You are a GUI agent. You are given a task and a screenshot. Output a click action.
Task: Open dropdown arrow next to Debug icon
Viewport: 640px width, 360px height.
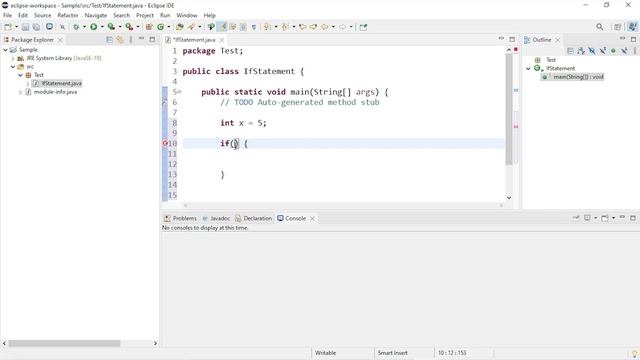click(84, 27)
